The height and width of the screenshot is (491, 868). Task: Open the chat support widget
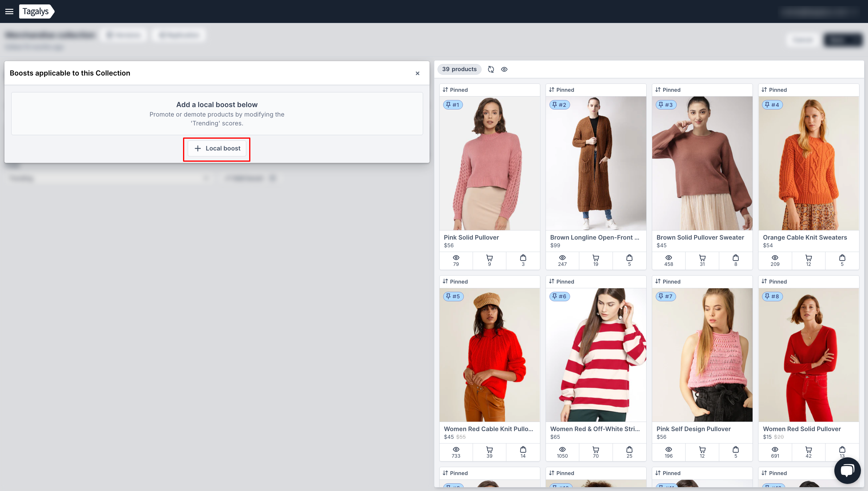(847, 470)
